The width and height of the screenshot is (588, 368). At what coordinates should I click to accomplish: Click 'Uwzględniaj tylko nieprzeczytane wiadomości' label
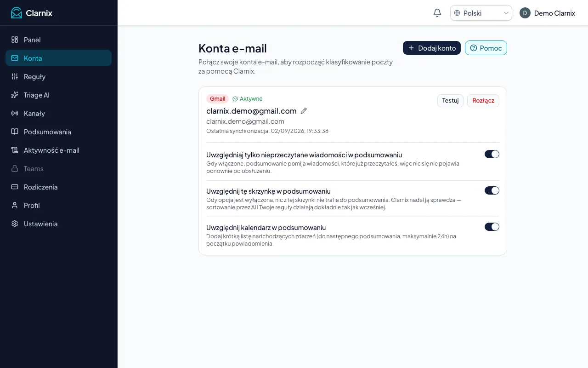pyautogui.click(x=304, y=155)
